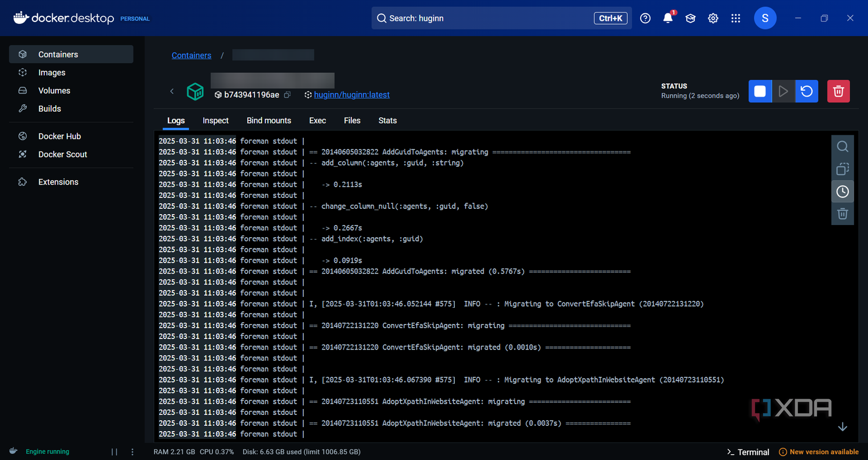This screenshot has height=460, width=868.
Task: Open the apps grid icon
Action: tap(735, 19)
